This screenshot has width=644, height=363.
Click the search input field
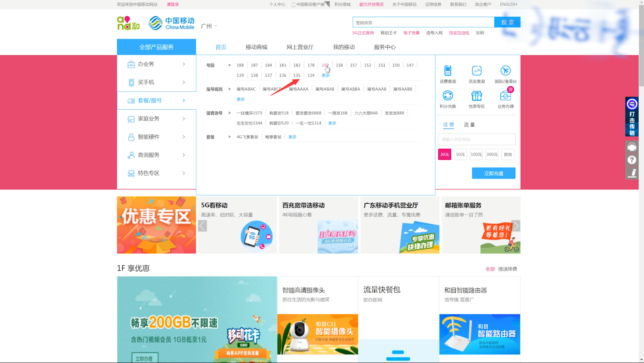[424, 22]
